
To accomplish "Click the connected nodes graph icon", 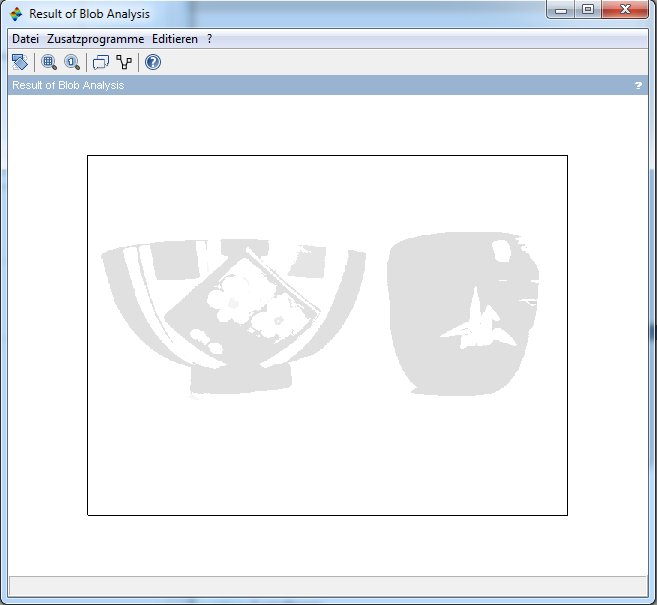I will (124, 62).
